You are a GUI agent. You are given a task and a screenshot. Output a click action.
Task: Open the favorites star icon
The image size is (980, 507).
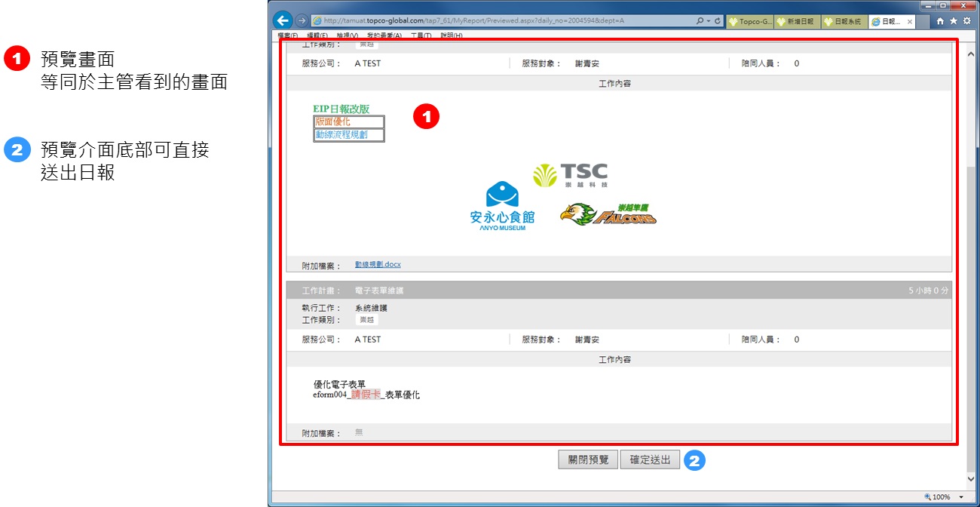[954, 21]
